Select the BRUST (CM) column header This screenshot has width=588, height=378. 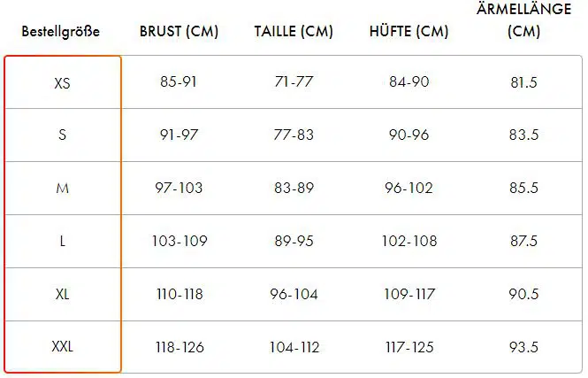pos(179,32)
